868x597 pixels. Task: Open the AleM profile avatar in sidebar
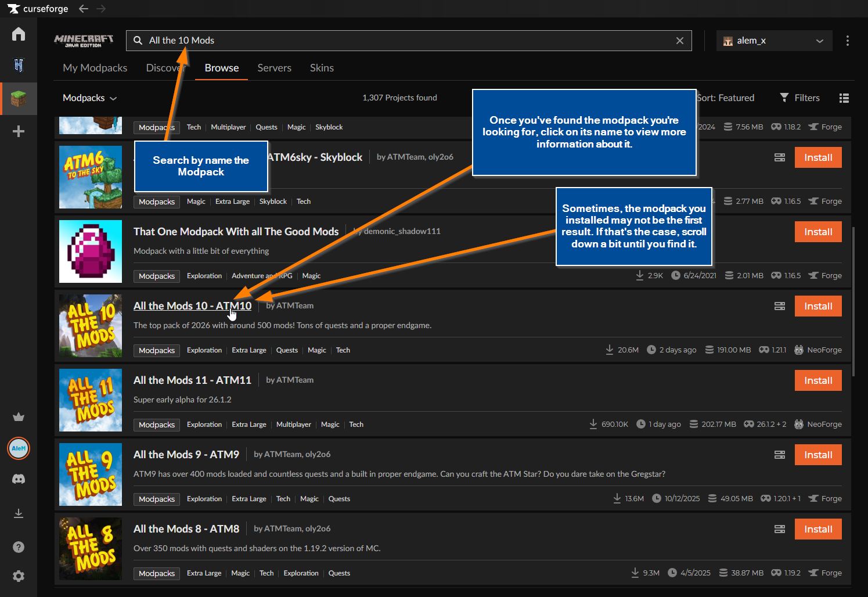point(19,448)
